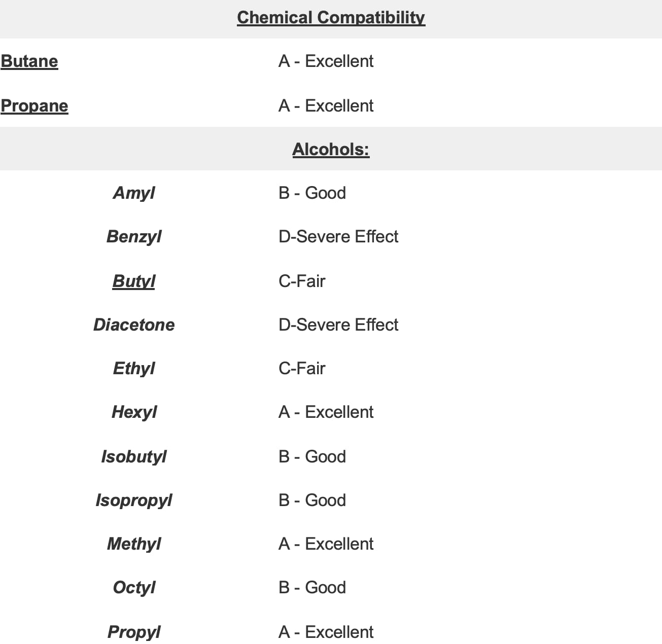Click Butane's A - Excellent rating

[326, 61]
